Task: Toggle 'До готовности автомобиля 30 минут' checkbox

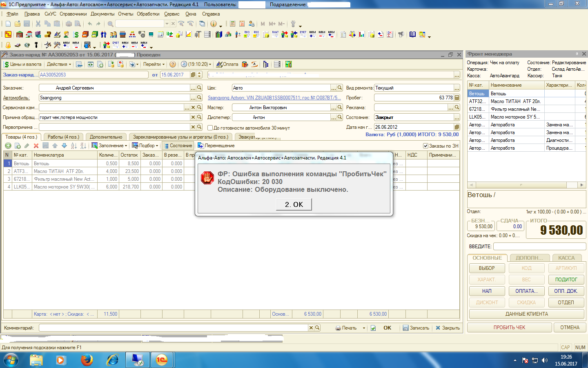Action: pos(210,128)
